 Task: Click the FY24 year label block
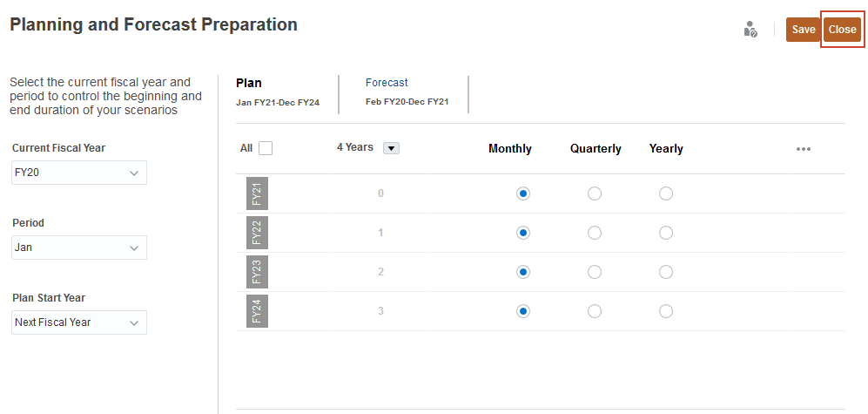(x=257, y=311)
